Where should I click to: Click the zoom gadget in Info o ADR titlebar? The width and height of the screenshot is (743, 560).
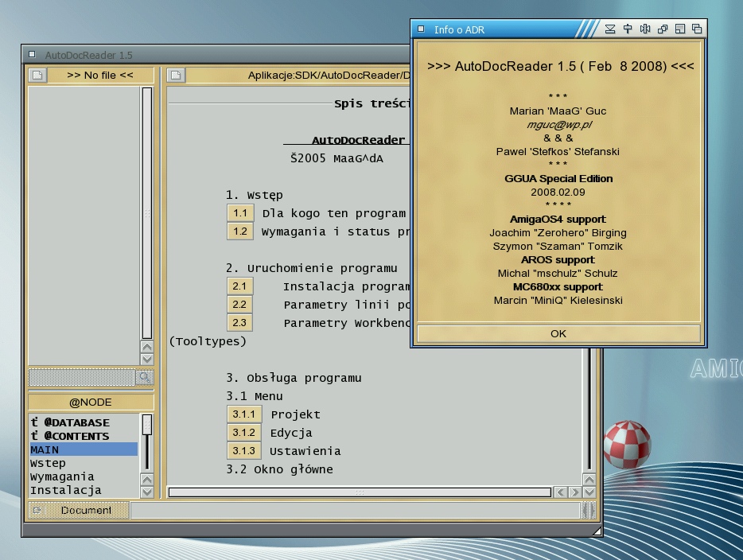tap(679, 29)
